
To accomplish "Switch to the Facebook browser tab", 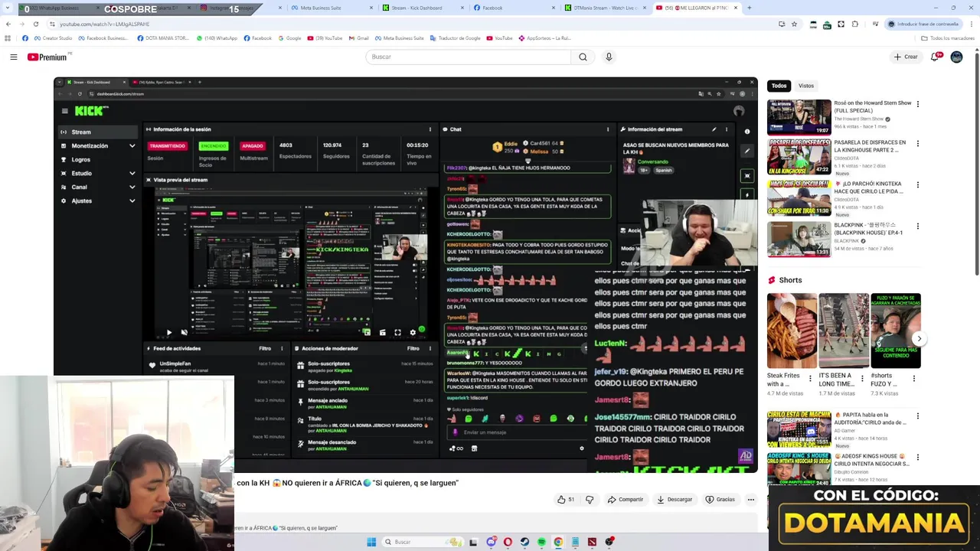I will tap(513, 8).
